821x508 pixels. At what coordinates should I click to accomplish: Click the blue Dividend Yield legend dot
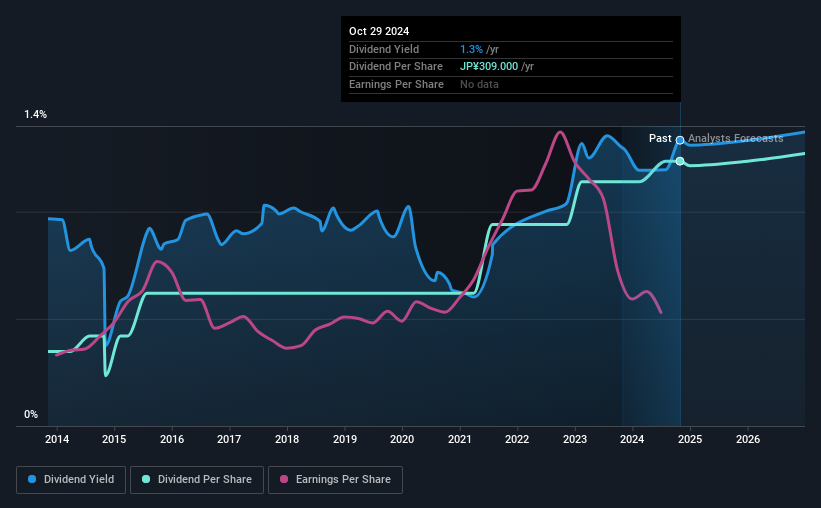31,480
